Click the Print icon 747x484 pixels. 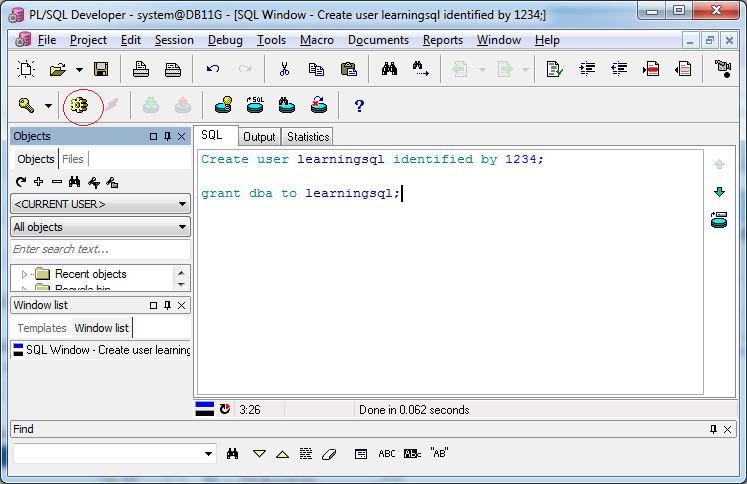coord(141,70)
